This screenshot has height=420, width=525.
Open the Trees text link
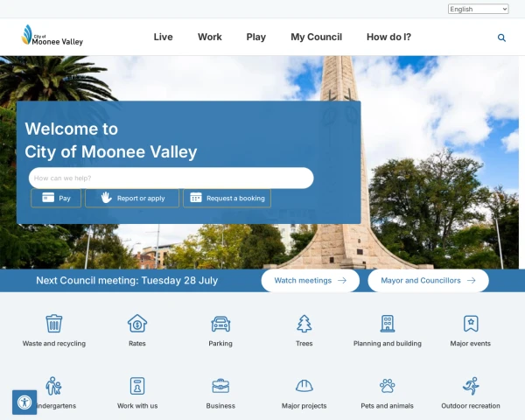(x=304, y=343)
